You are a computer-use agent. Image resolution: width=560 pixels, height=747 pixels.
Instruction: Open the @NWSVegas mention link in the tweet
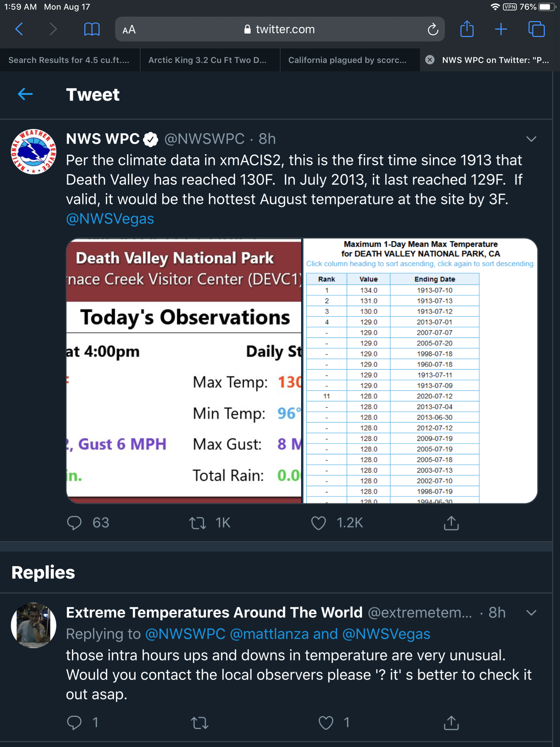110,219
